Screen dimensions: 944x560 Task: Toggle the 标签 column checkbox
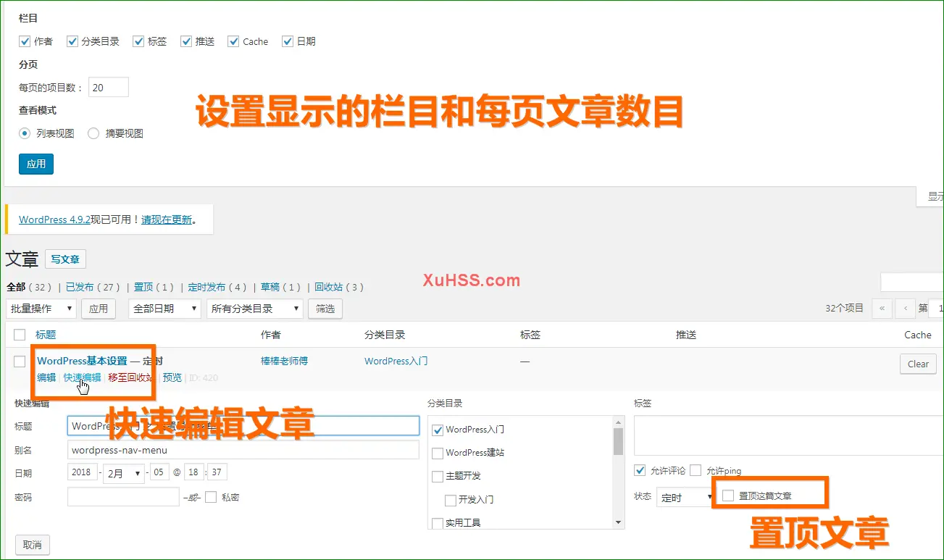[x=138, y=41]
